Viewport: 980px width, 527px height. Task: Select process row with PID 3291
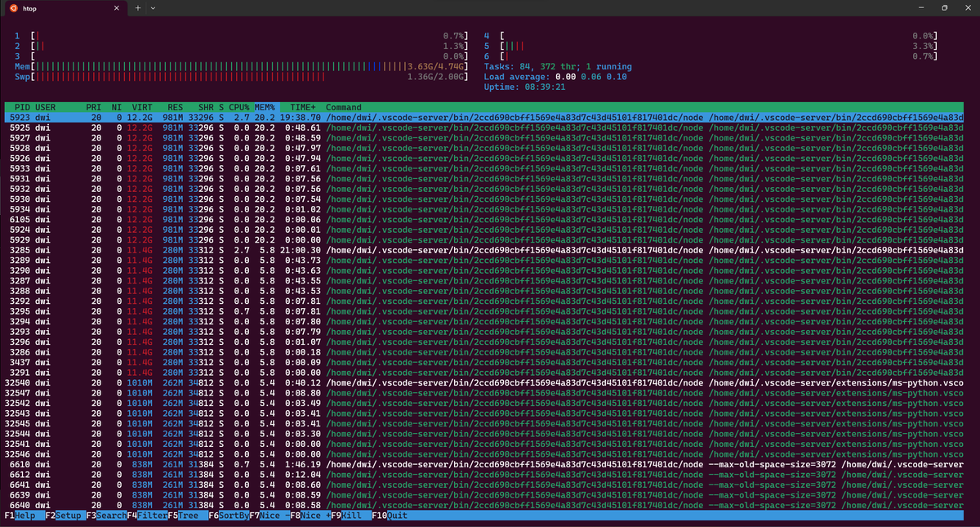point(483,372)
